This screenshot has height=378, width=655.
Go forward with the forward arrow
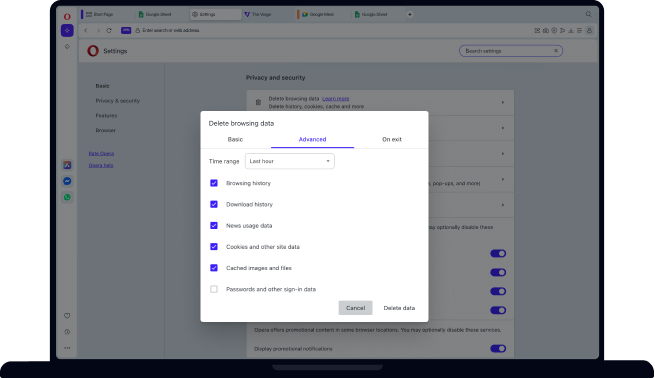pyautogui.click(x=98, y=30)
